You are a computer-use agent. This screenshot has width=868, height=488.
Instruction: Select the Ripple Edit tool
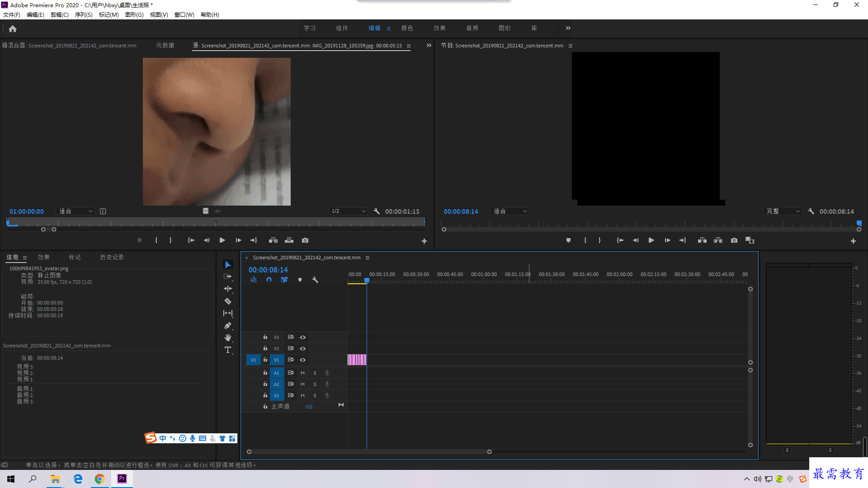point(228,289)
